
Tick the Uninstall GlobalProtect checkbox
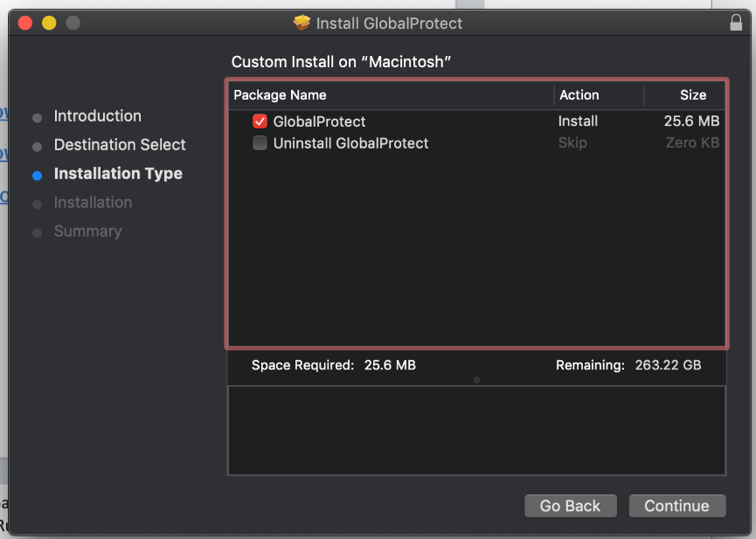(260, 142)
